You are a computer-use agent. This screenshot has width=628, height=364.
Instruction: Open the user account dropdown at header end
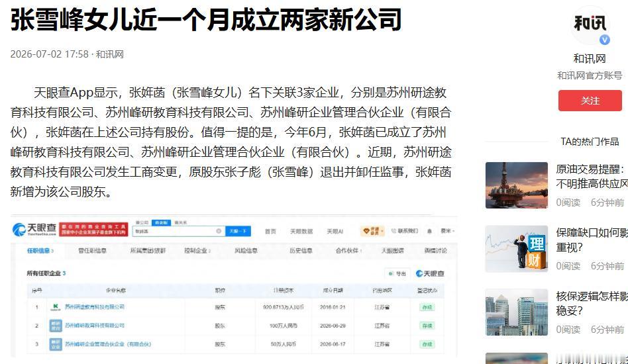[448, 231]
